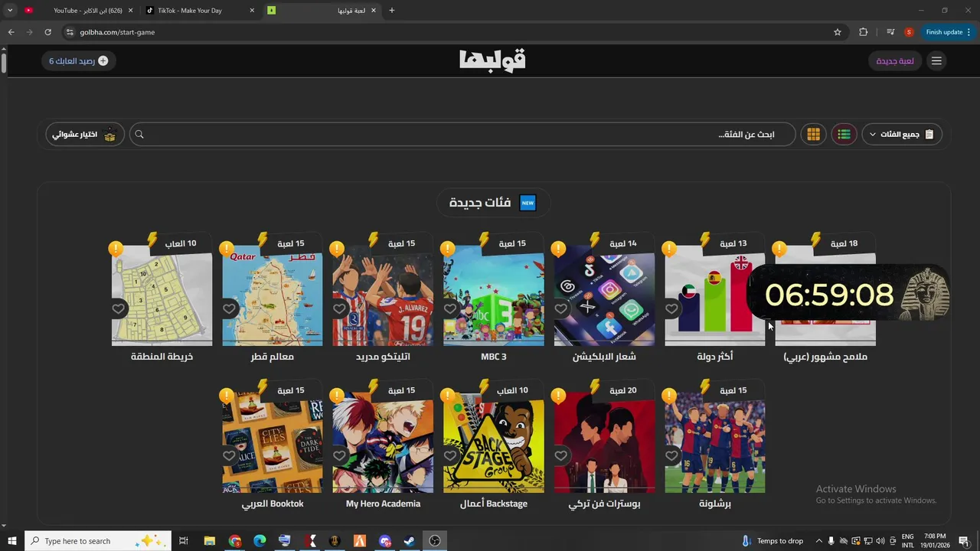Favorite the بوسترات فن تركي heart
The image size is (980, 551).
click(560, 455)
